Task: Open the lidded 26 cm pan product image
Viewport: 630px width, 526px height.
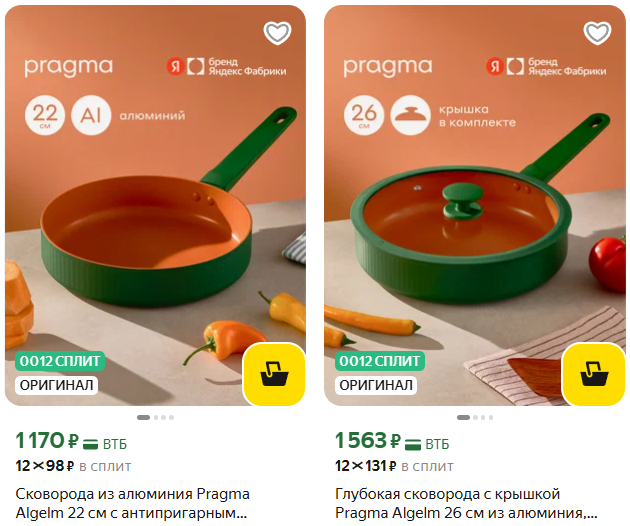Action: (x=475, y=205)
